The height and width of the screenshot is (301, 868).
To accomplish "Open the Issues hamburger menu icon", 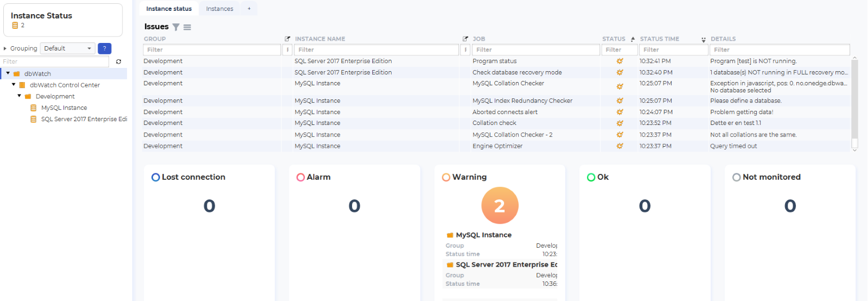I will point(187,27).
